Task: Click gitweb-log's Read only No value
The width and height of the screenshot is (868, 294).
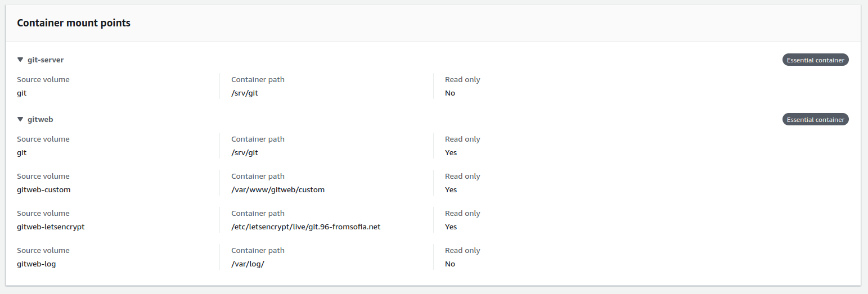Action: coord(450,264)
